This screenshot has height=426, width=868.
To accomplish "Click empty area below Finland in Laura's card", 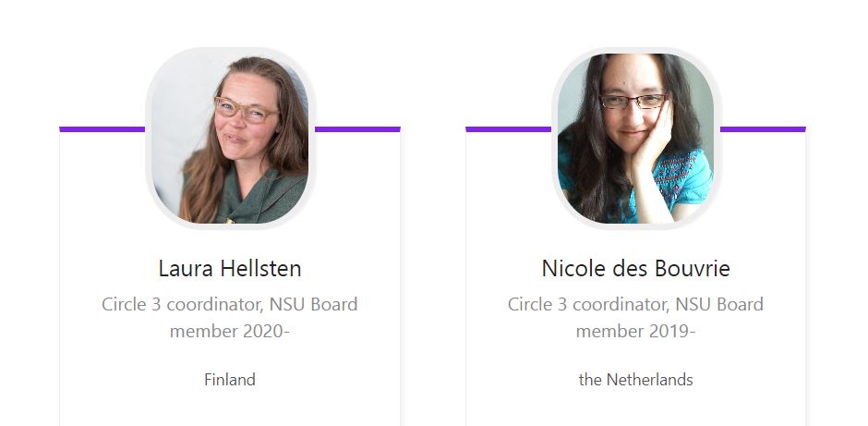I will click(230, 408).
